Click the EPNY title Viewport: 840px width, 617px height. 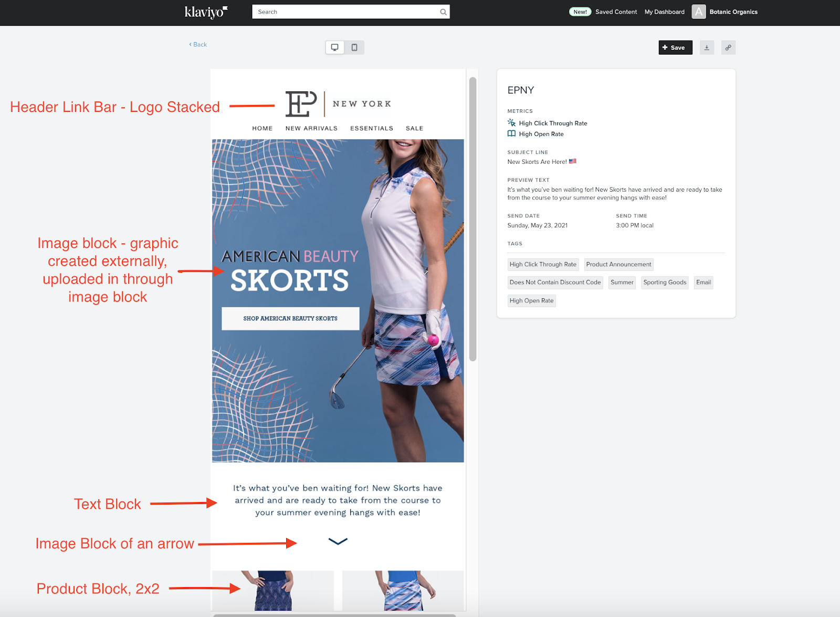tap(521, 90)
